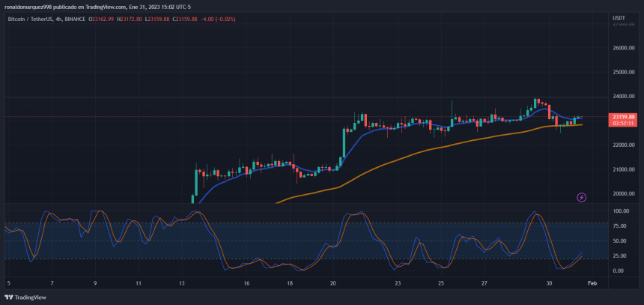This screenshot has width=644, height=305.
Task: Click the close value C23159.88
Action: coord(185,19)
